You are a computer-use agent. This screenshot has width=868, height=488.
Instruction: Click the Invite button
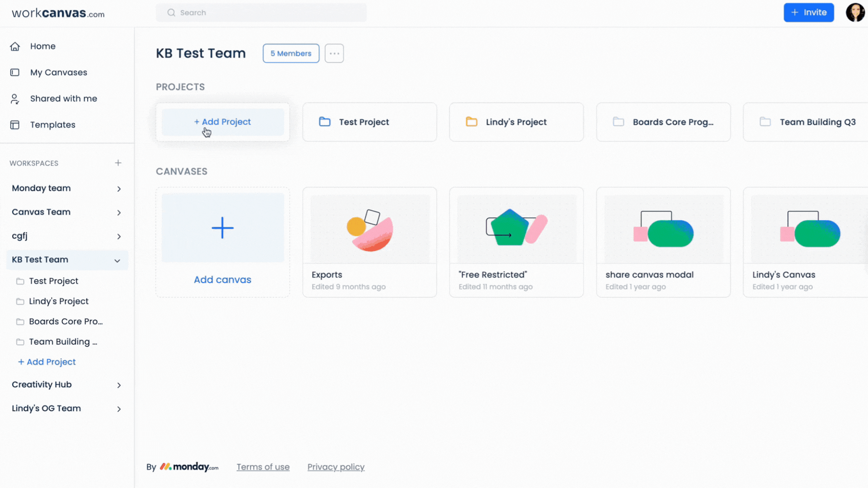pos(808,13)
